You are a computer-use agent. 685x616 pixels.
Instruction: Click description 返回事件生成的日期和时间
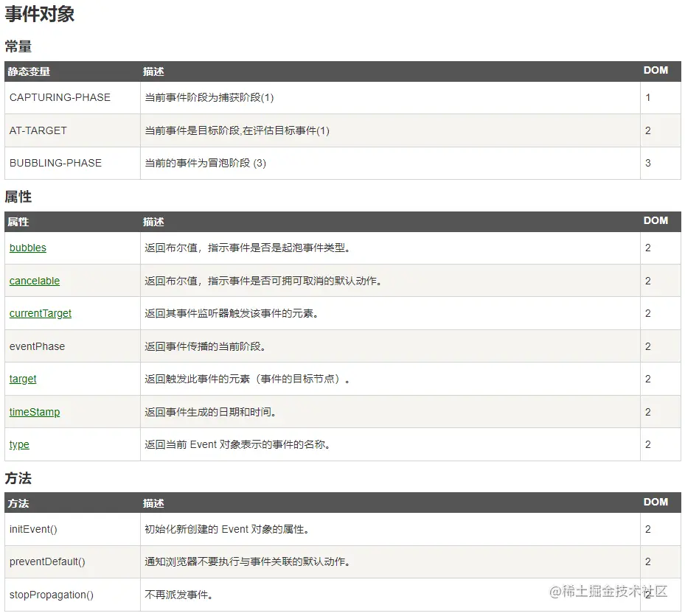[211, 412]
